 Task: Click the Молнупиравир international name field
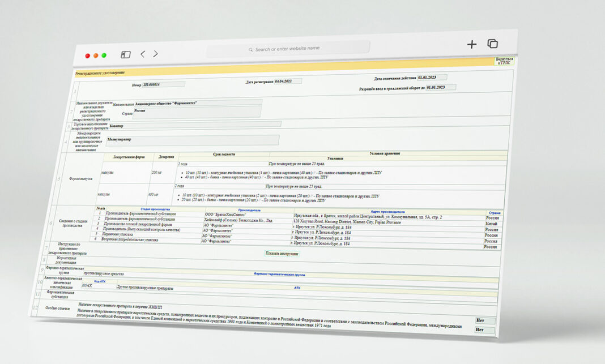(193, 139)
